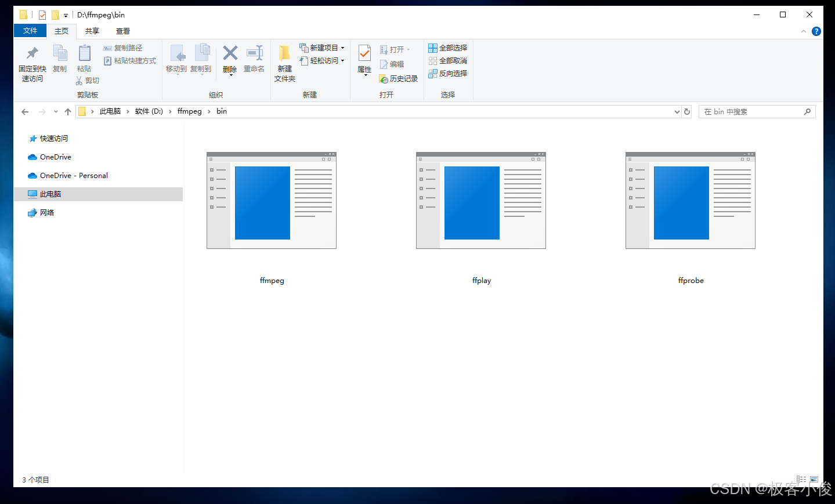Viewport: 835px width, 504px height.
Task: Switch to large icons view in status bar
Action: click(814, 480)
